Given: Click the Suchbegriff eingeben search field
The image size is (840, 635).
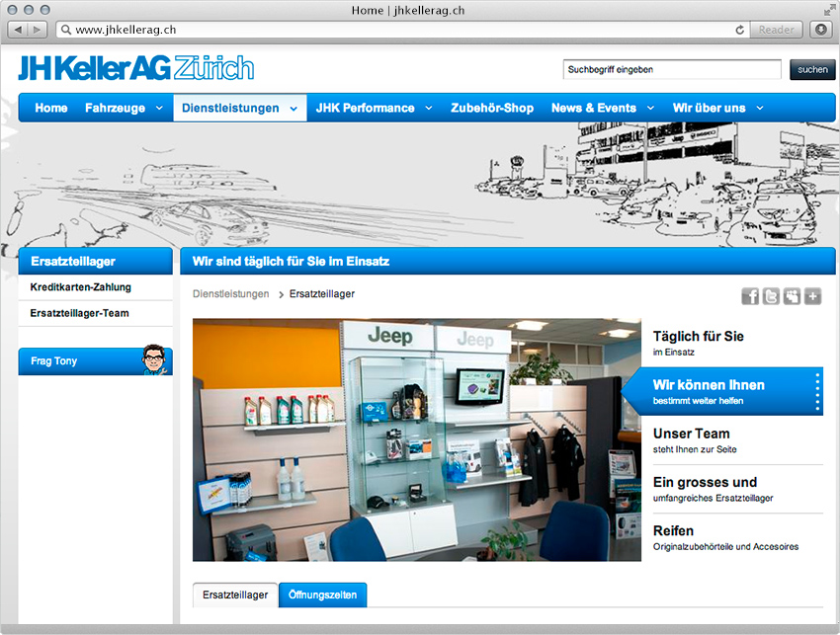Looking at the screenshot, I should [672, 69].
